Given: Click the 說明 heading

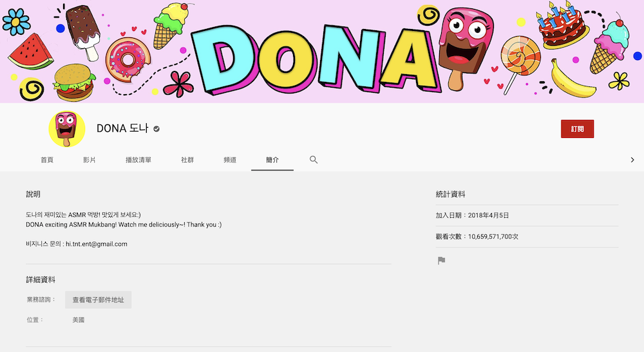Looking at the screenshot, I should pos(33,194).
